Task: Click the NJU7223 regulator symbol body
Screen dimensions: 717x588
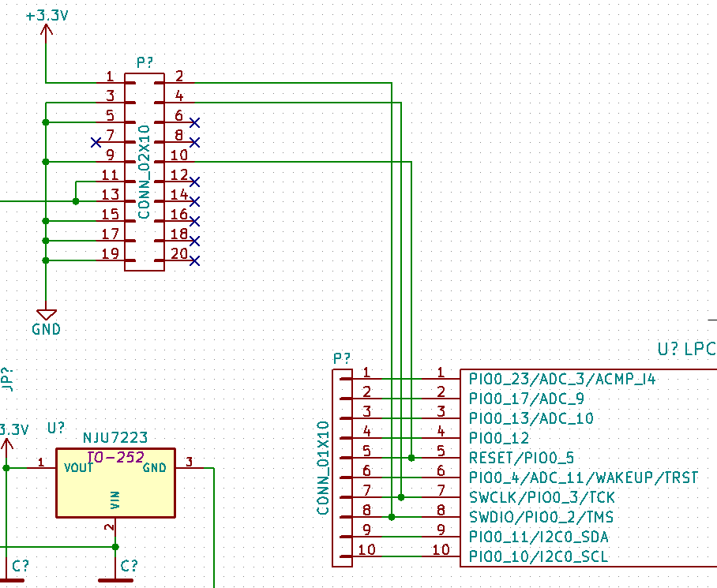Action: tap(114, 481)
